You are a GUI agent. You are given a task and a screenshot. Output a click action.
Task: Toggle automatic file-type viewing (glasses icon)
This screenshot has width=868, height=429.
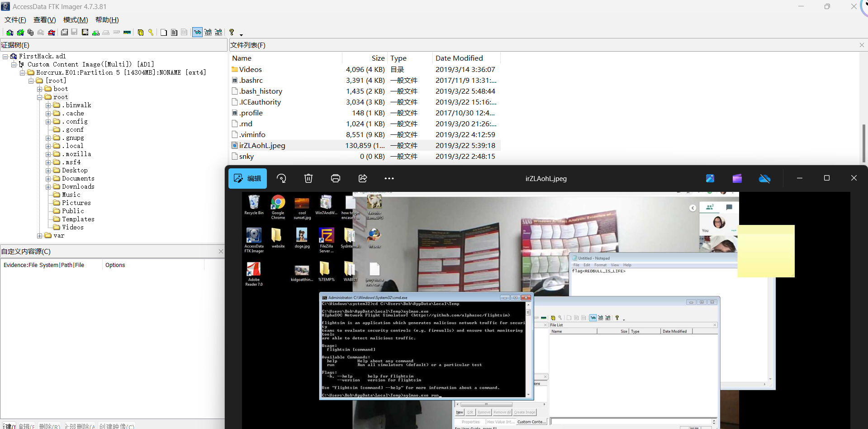198,33
